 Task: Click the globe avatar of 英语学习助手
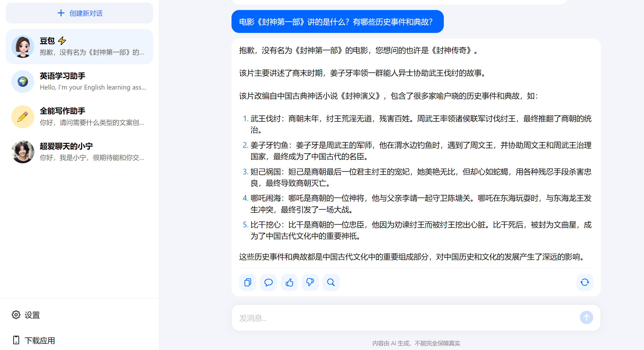coord(23,82)
